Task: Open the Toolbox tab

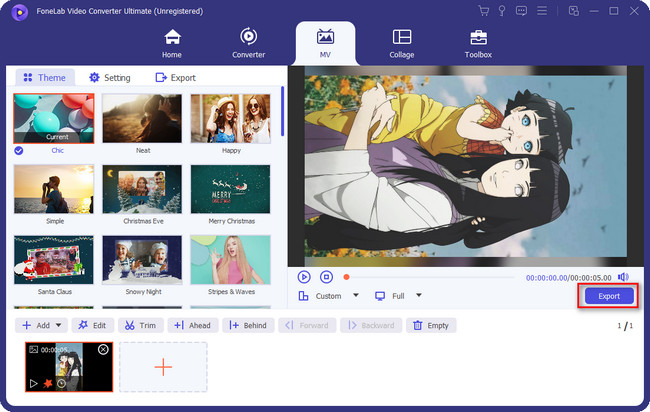Action: (x=478, y=44)
